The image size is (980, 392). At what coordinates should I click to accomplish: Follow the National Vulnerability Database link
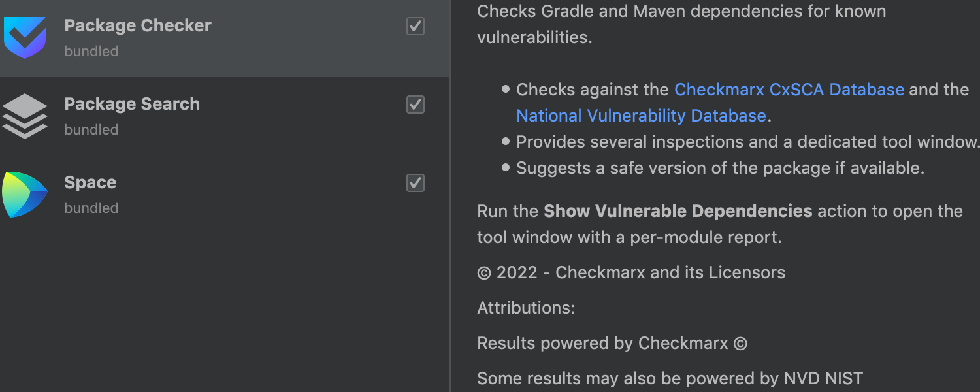click(640, 116)
